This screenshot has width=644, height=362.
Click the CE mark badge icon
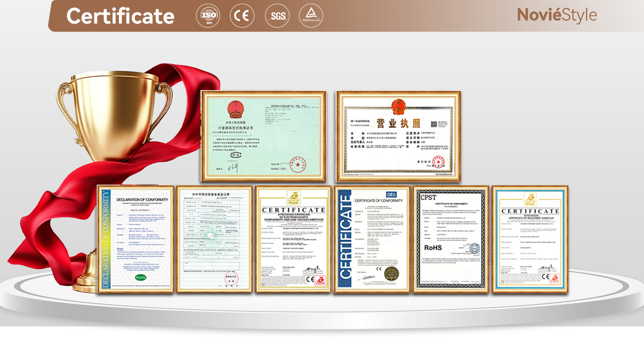[242, 16]
